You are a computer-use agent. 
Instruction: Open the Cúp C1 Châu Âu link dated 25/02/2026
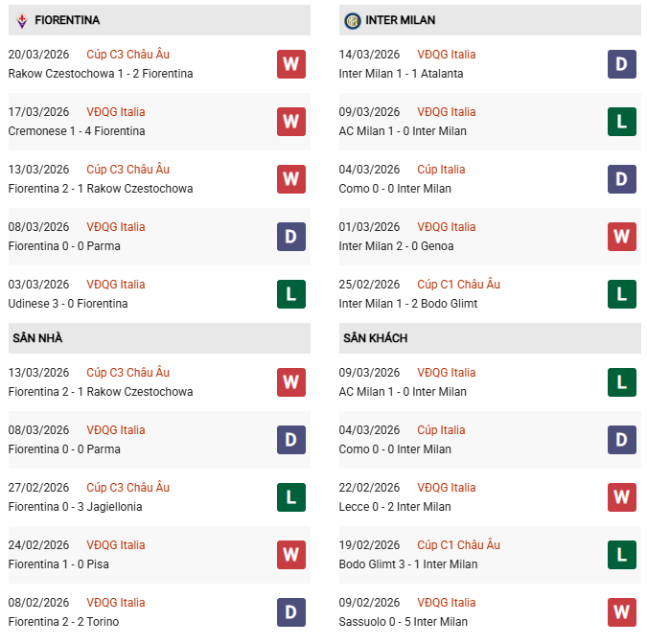pos(458,285)
